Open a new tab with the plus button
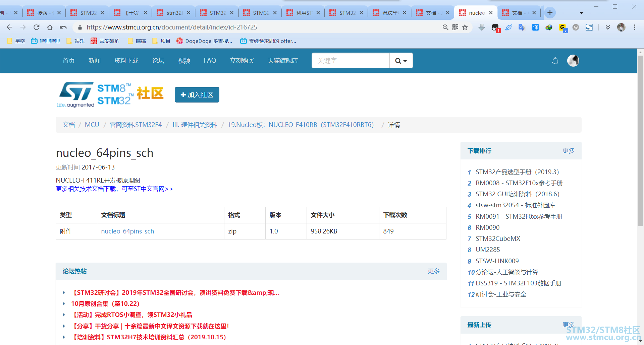Image resolution: width=644 pixels, height=345 pixels. (x=550, y=13)
